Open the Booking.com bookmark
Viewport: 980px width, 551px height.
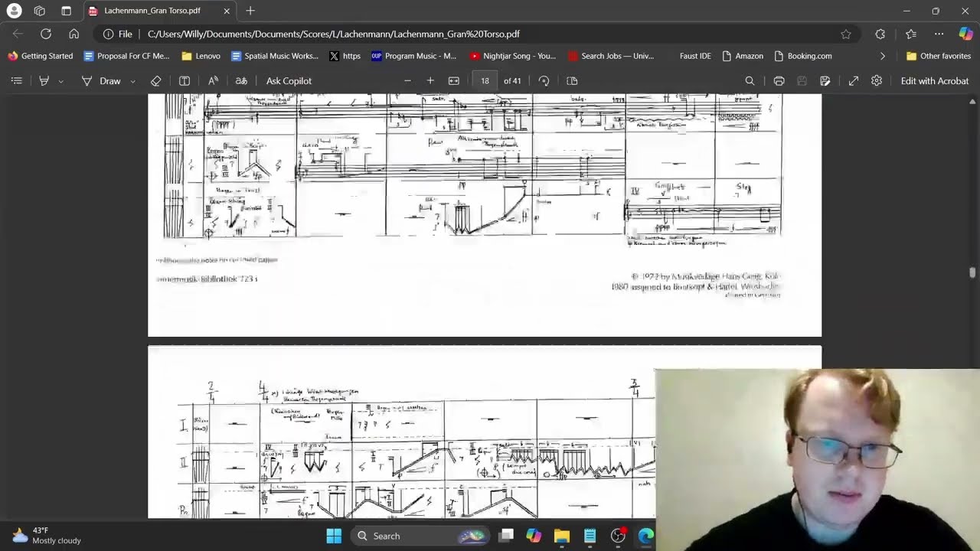[x=803, y=56]
